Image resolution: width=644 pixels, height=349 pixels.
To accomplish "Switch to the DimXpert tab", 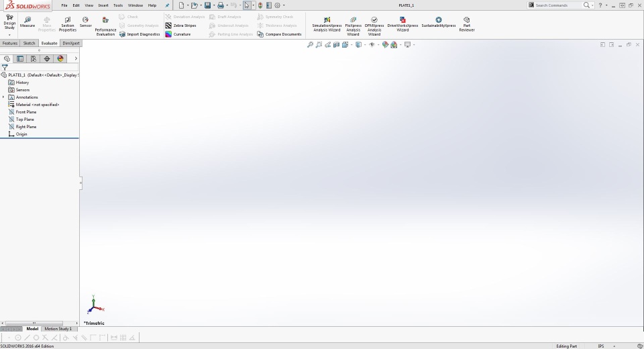I will click(71, 43).
